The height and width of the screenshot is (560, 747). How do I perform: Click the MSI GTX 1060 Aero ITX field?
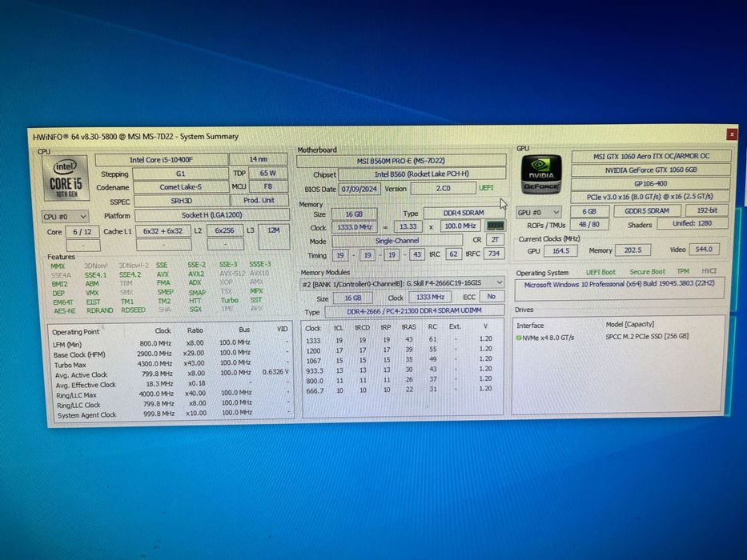point(651,156)
